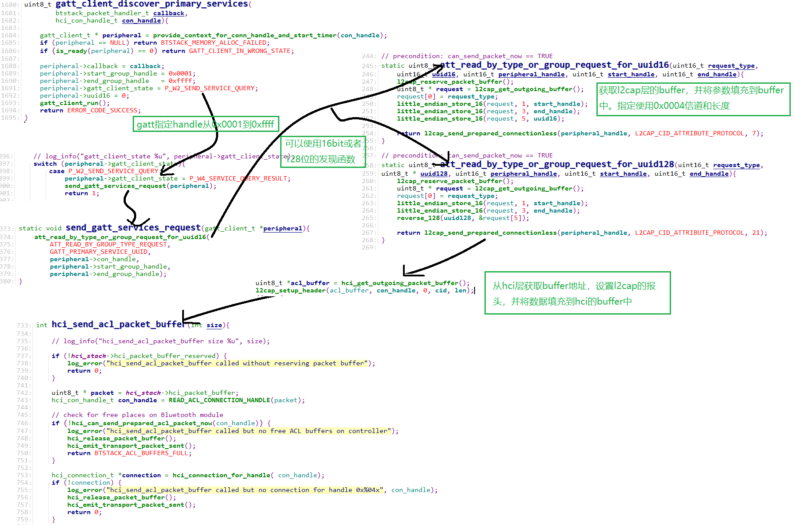Click 'no connection for handle 0x%04x' string
812x525 pixels.
pyautogui.click(x=319, y=490)
